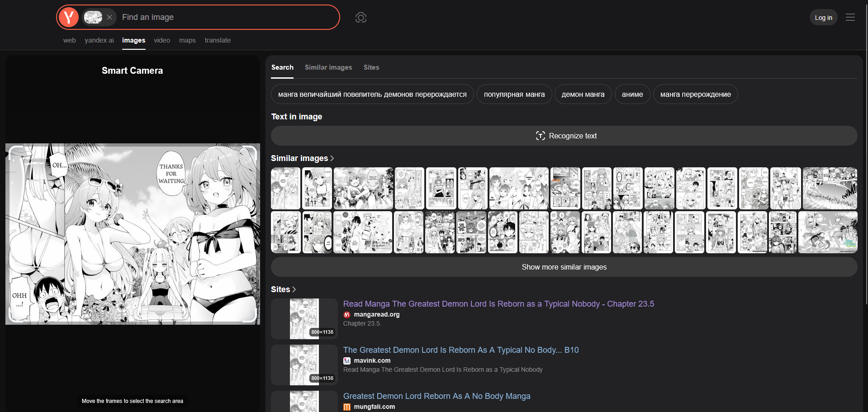The height and width of the screenshot is (412, 868).
Task: Click the 'манга перерождение' tag
Action: (696, 94)
